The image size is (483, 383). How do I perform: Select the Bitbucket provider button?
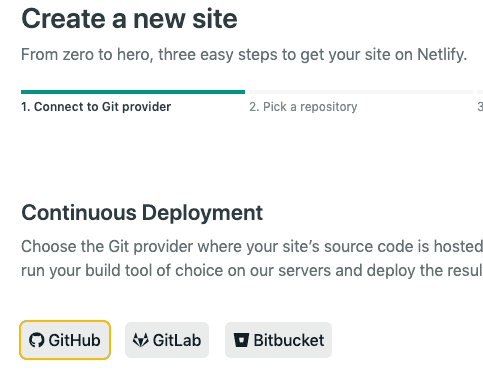tap(278, 340)
